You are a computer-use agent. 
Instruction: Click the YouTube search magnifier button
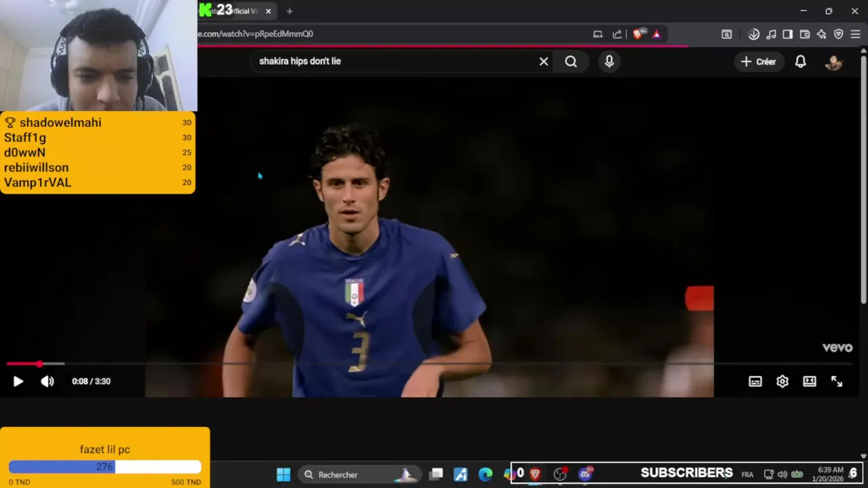(571, 62)
